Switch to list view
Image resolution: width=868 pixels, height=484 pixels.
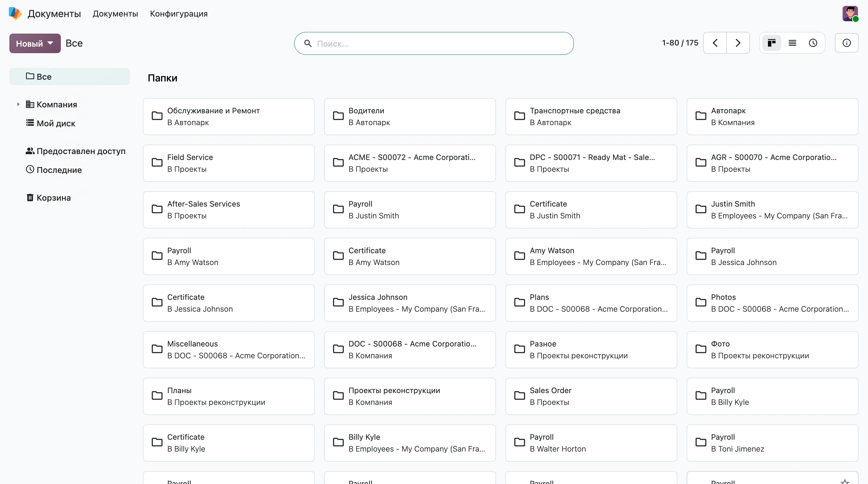point(792,43)
